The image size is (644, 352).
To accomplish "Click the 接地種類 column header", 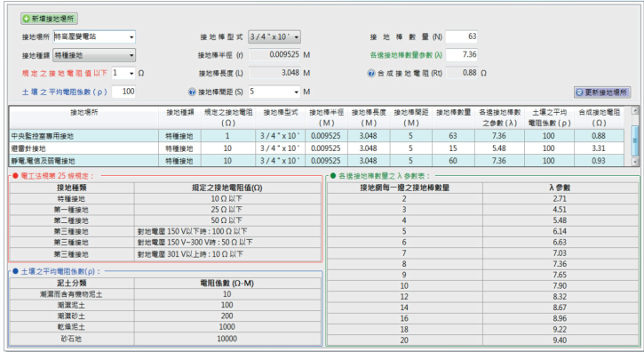I will (x=180, y=117).
